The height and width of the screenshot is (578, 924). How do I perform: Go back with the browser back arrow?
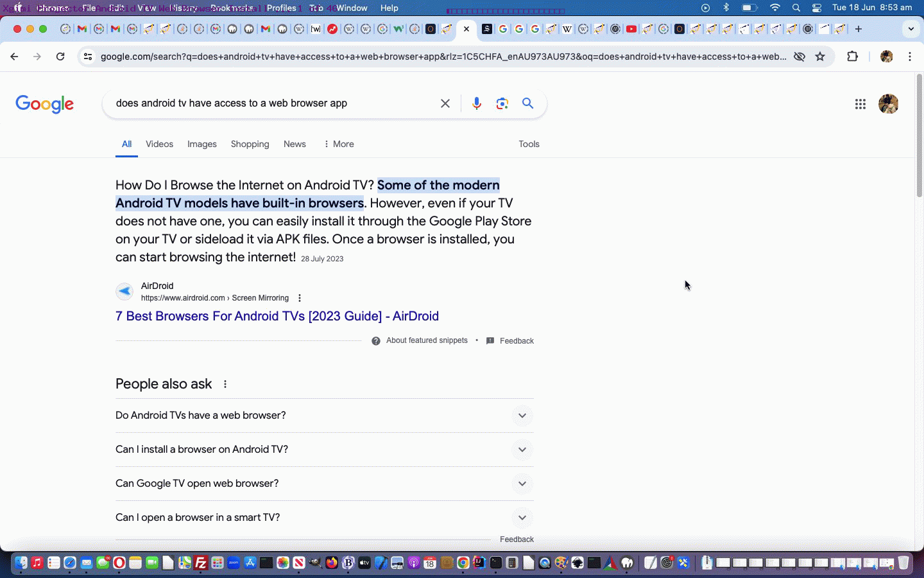point(14,57)
